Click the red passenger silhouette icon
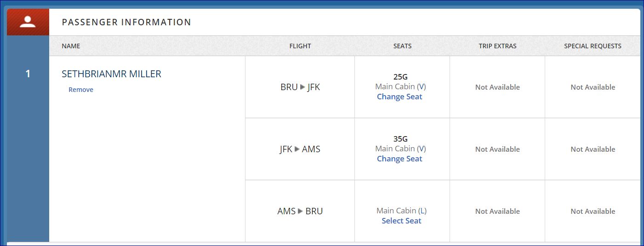The image size is (644, 246). pos(28,22)
